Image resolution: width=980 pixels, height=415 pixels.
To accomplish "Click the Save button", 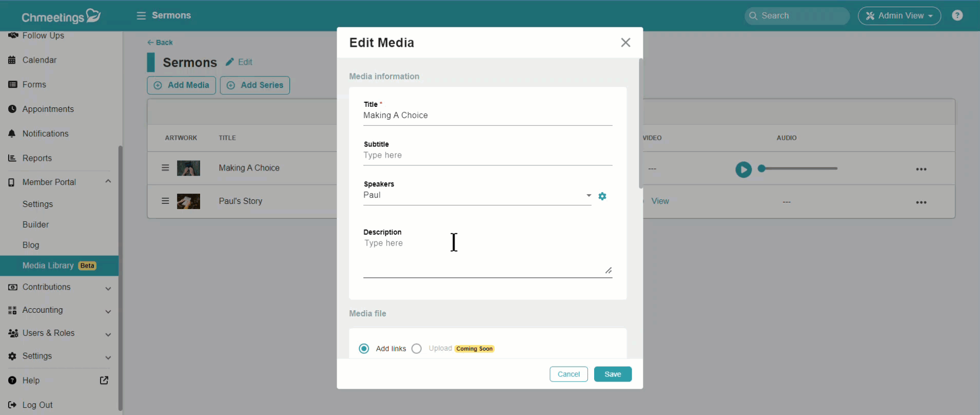I will [613, 374].
